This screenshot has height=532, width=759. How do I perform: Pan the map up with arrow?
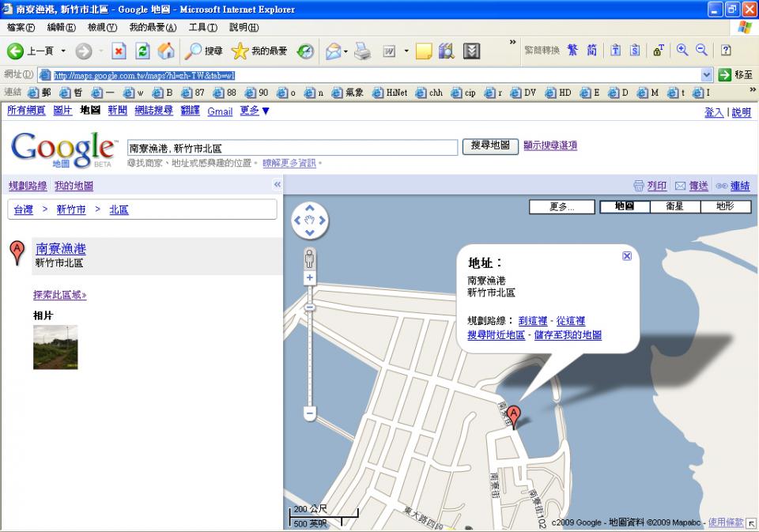pyautogui.click(x=310, y=208)
